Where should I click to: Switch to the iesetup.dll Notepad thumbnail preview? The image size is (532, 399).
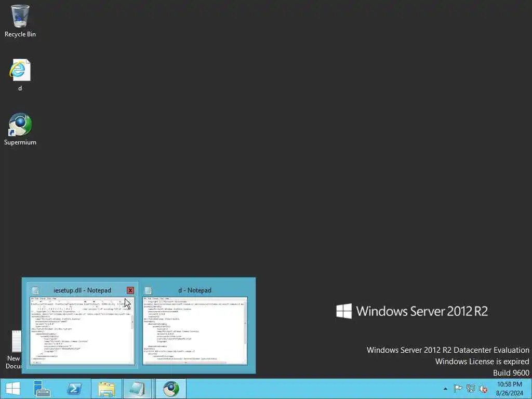coord(82,331)
